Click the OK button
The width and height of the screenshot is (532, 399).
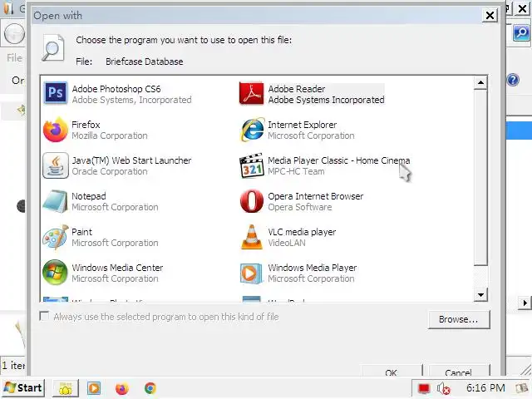[x=392, y=371]
